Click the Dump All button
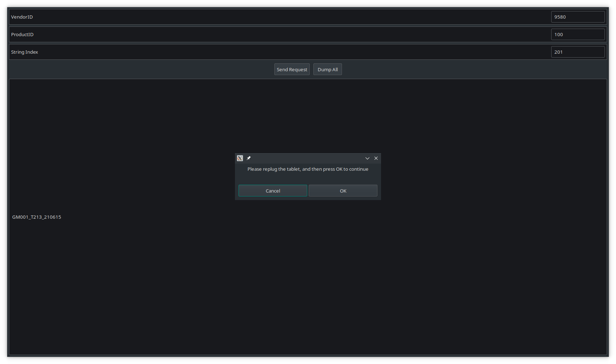616x364 pixels. click(x=327, y=69)
